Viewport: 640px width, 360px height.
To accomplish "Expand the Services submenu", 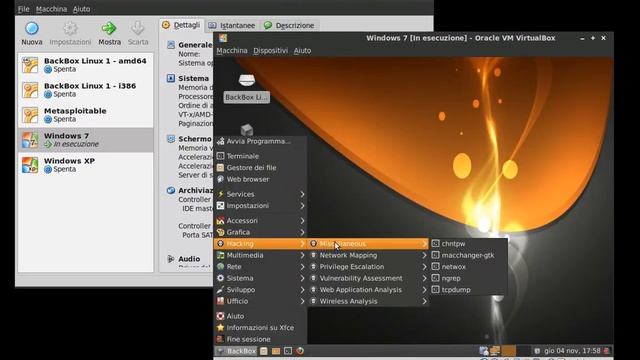I will 260,194.
